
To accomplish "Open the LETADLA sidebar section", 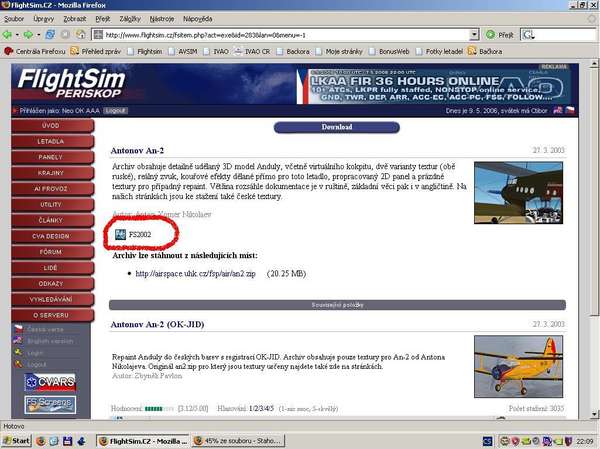I will [x=52, y=141].
